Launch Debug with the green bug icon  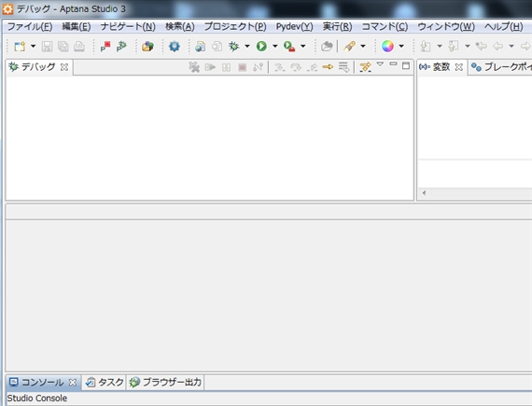pyautogui.click(x=233, y=46)
